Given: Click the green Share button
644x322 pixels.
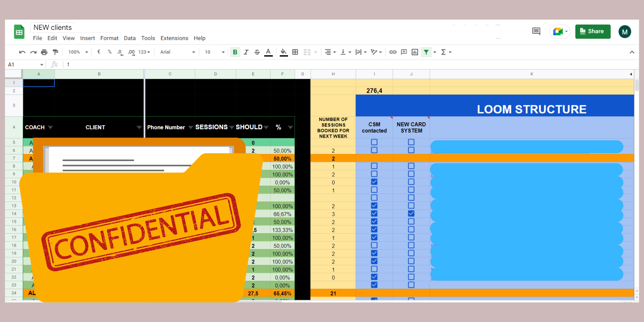Looking at the screenshot, I should coord(593,31).
